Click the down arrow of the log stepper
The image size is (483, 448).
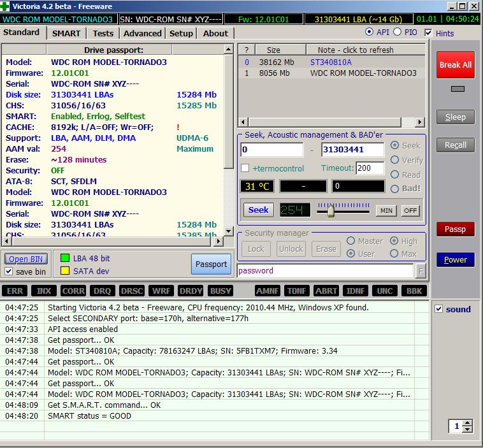[x=468, y=430]
